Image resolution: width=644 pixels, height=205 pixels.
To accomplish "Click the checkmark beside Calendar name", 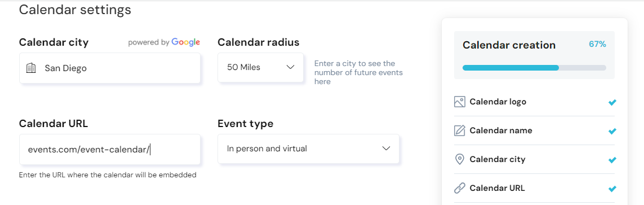I will tap(612, 131).
